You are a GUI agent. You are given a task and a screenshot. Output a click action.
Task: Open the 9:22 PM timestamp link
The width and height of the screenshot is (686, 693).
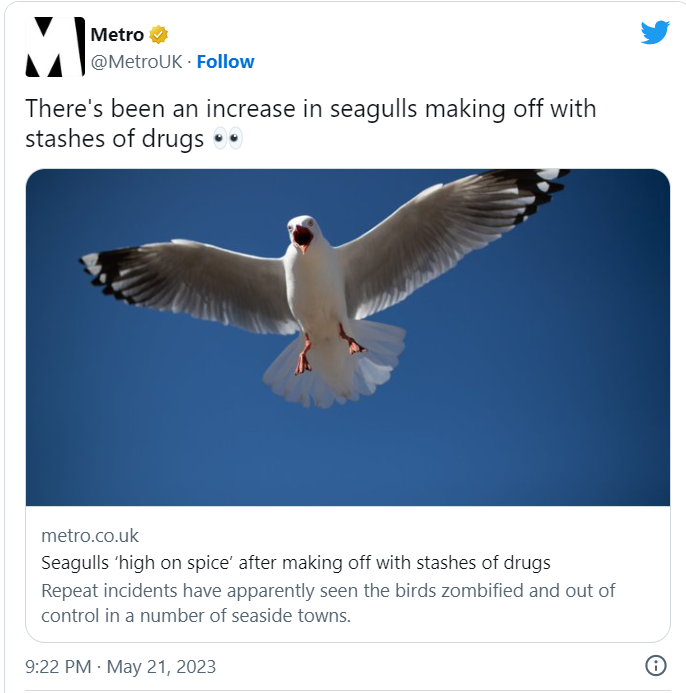(58, 666)
